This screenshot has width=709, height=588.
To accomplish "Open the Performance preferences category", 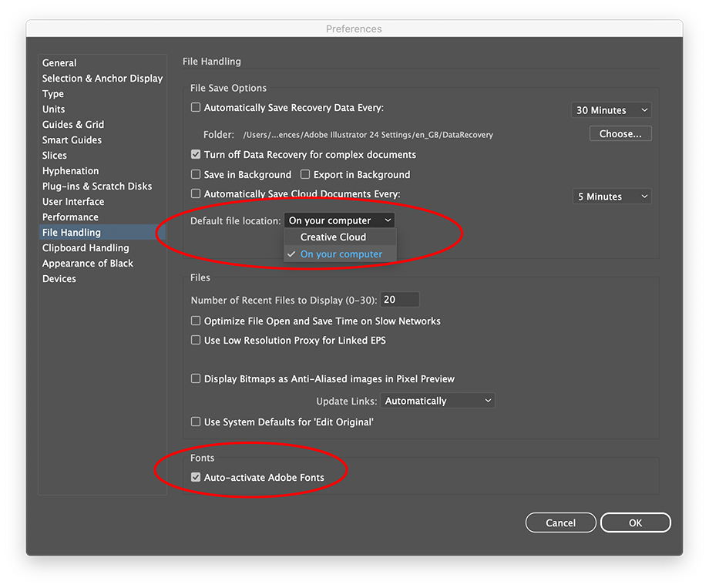I will pyautogui.click(x=70, y=217).
